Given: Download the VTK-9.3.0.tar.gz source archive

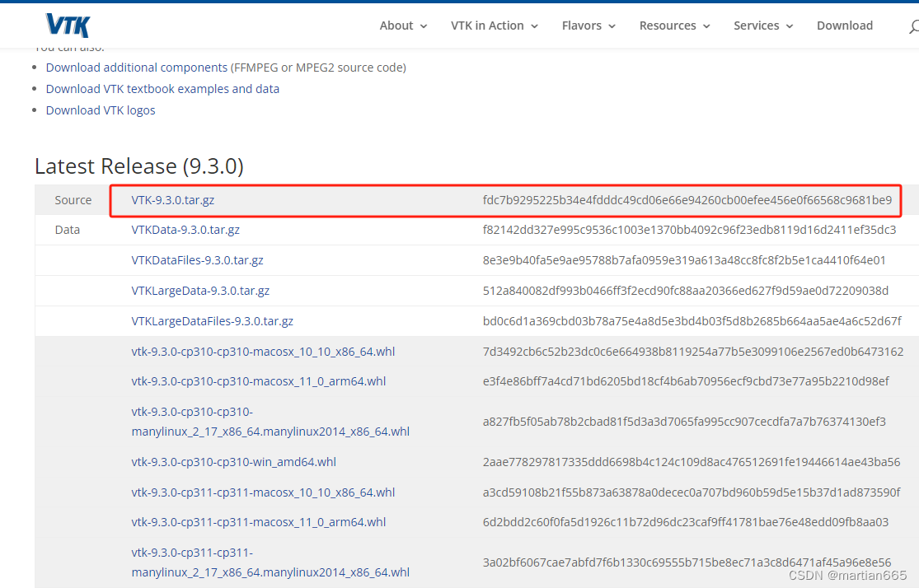Looking at the screenshot, I should coord(172,199).
